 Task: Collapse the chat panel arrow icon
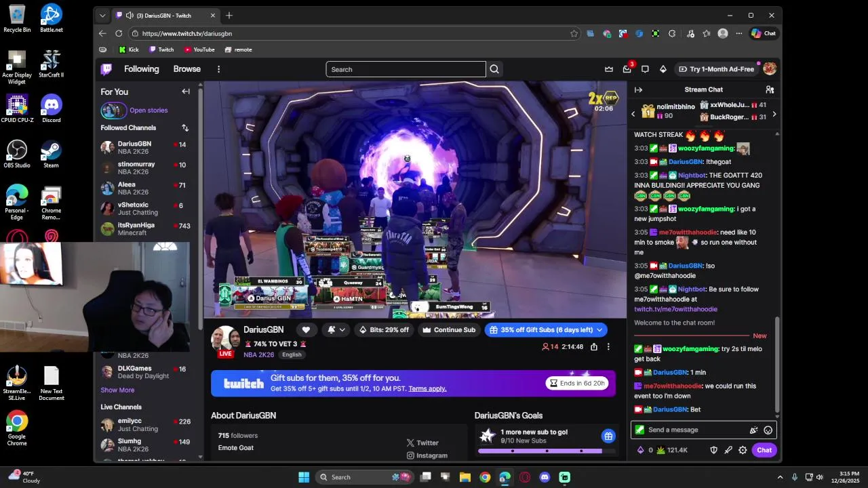click(638, 89)
